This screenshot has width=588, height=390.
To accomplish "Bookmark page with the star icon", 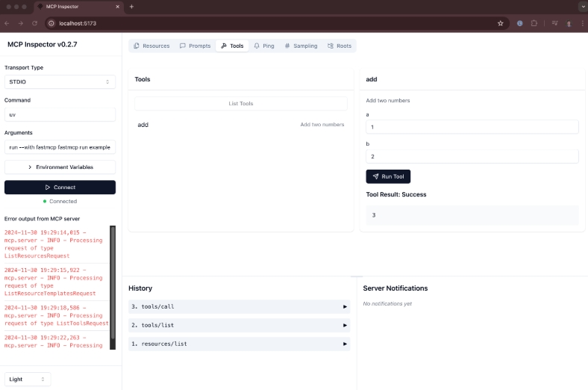I will 500,23.
